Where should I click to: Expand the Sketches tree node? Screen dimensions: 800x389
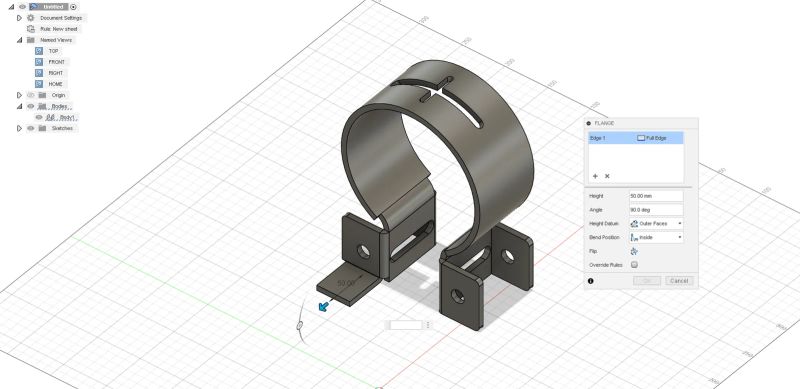[x=19, y=128]
